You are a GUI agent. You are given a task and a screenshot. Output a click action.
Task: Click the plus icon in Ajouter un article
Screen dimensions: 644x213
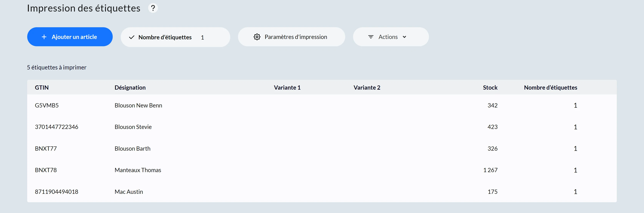pos(44,37)
